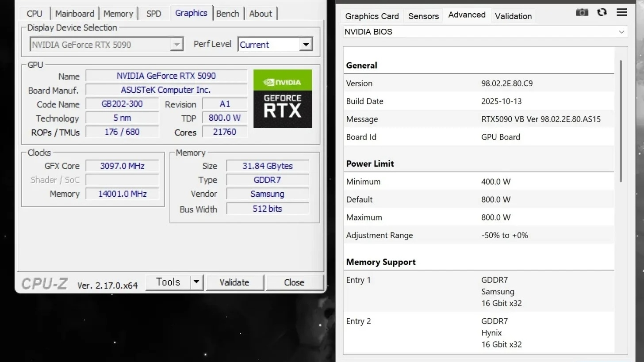Click BIOS Version 98.02.2E.80.C9 value

[x=507, y=83]
